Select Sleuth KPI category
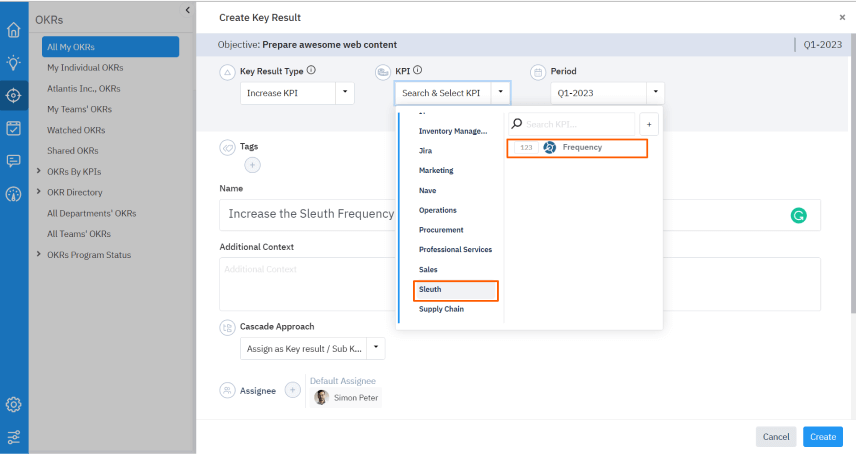The height and width of the screenshot is (454, 856). pos(456,290)
